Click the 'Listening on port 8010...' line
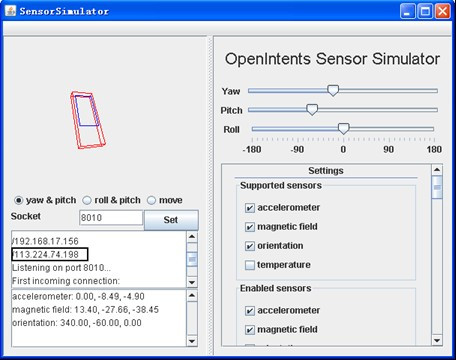 pos(61,268)
